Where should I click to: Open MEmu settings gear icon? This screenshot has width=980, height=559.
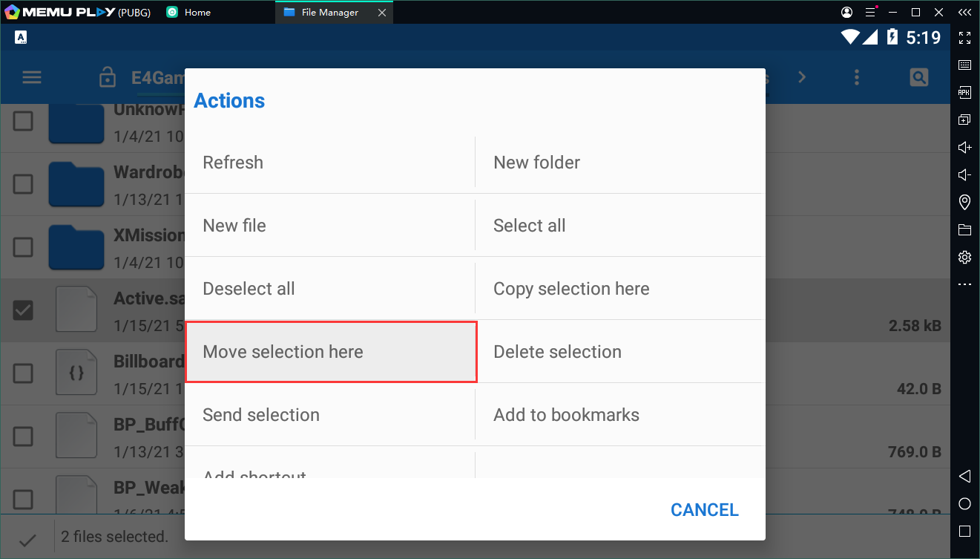(x=964, y=257)
